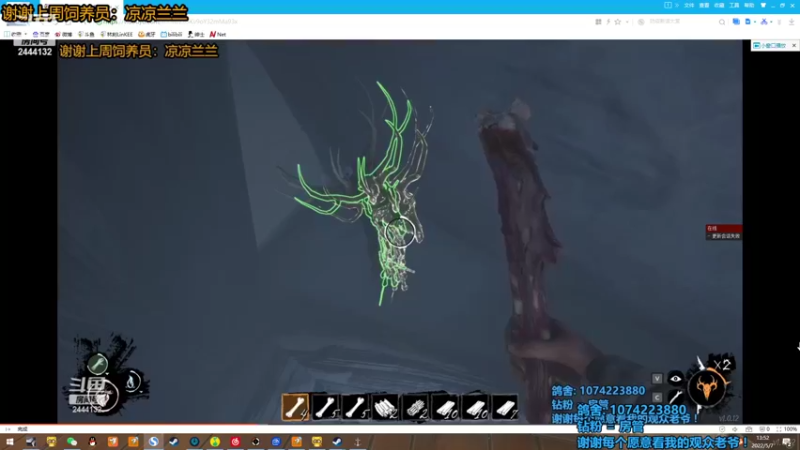Open the 百度 bookmark
This screenshot has height=450, width=800.
point(41,34)
